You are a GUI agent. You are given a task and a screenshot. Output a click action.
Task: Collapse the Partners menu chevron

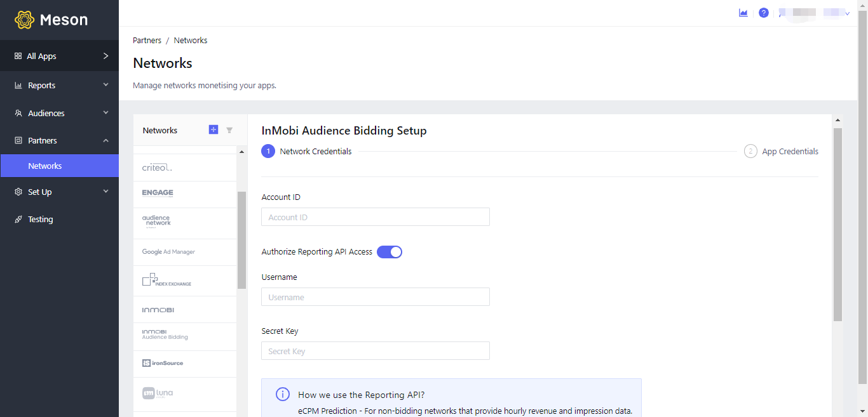[106, 140]
